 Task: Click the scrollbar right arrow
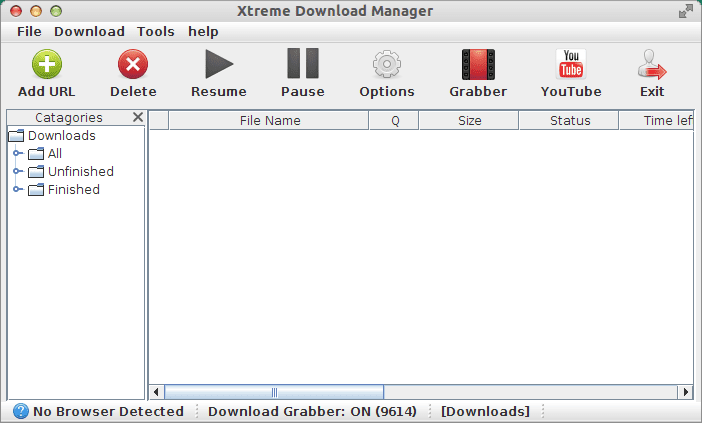(685, 392)
